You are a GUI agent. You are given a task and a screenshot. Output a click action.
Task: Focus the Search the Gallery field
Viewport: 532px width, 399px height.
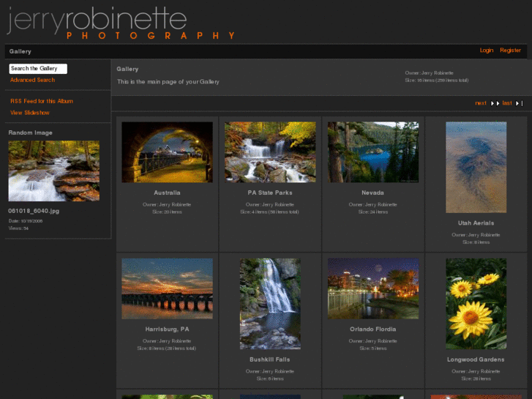click(x=38, y=69)
